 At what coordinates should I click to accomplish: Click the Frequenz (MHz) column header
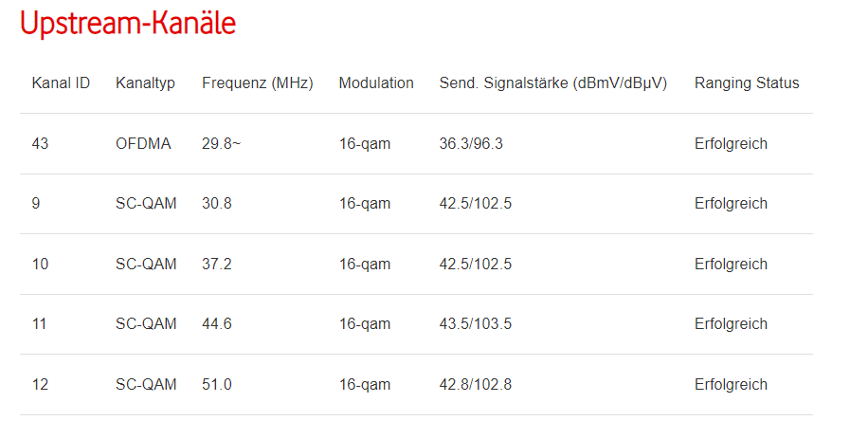pos(257,83)
